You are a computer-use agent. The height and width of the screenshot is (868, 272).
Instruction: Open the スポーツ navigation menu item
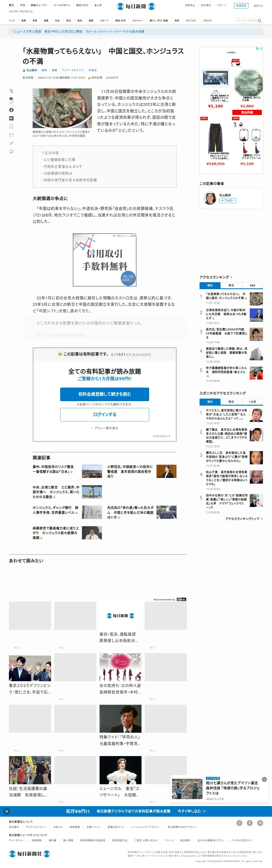coord(104,21)
